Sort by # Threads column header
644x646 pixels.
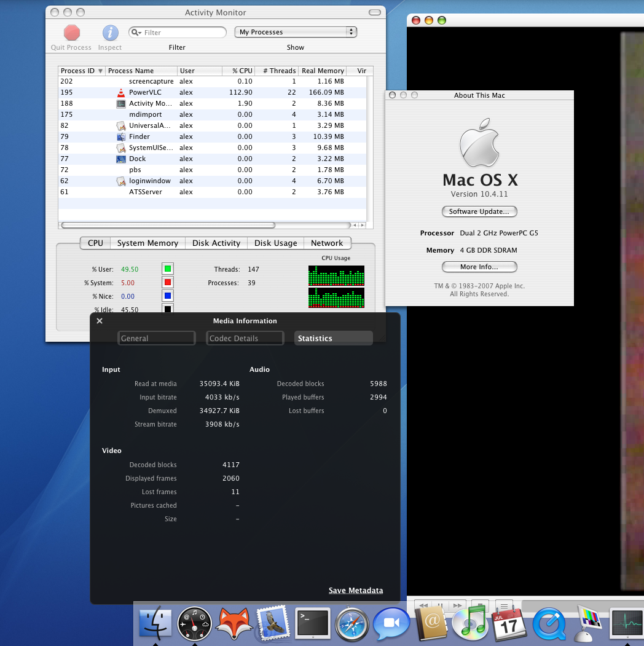point(277,71)
